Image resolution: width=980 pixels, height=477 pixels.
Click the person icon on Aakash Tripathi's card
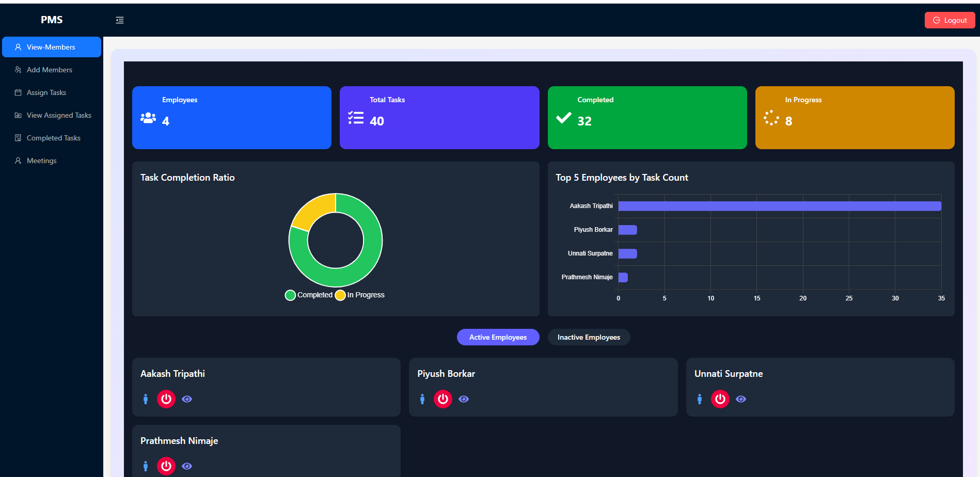[x=146, y=399]
